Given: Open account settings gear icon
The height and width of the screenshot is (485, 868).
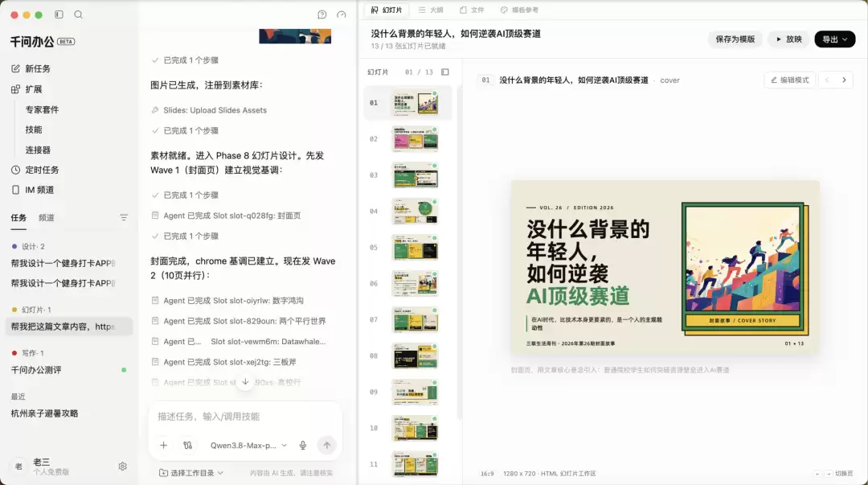Looking at the screenshot, I should point(123,467).
